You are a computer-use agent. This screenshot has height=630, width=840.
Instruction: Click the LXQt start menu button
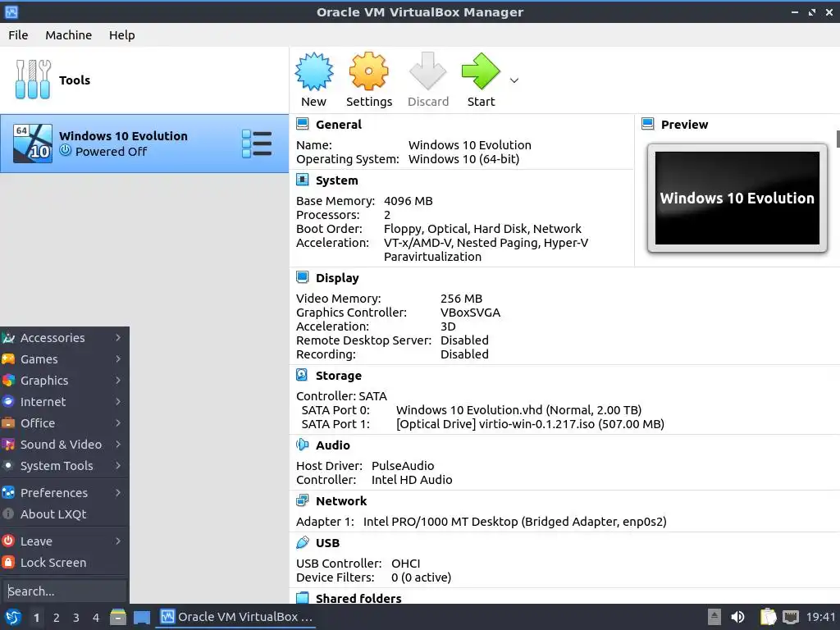coord(13,617)
